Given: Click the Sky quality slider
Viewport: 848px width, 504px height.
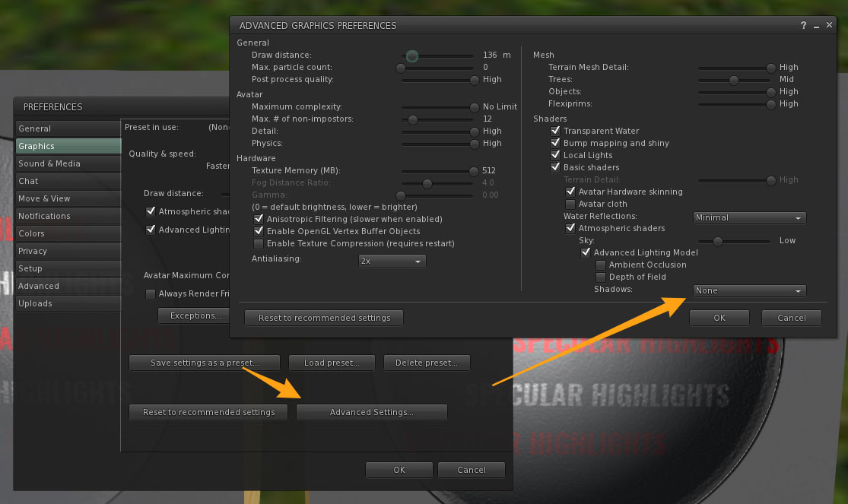Looking at the screenshot, I should click(735, 241).
